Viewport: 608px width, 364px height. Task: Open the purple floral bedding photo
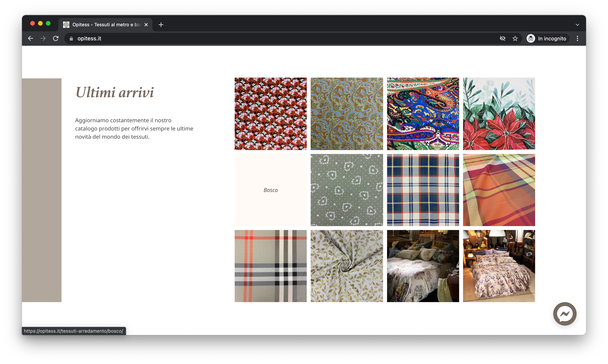click(x=499, y=266)
